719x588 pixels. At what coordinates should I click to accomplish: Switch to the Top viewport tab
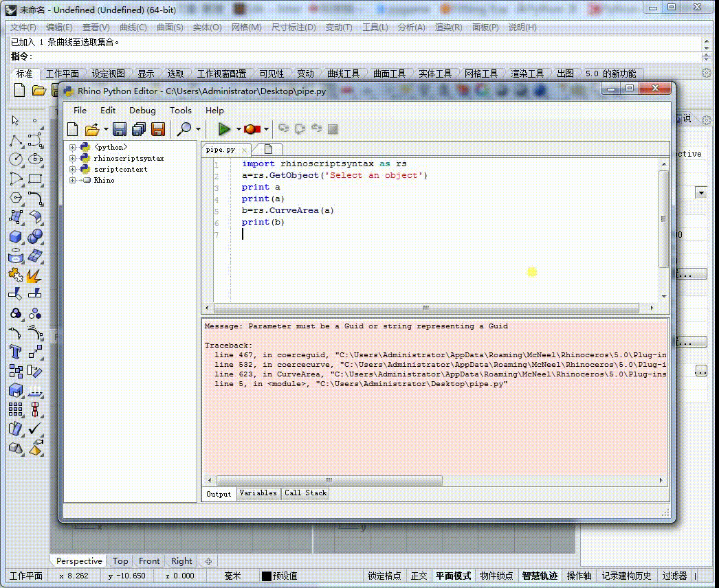[120, 561]
